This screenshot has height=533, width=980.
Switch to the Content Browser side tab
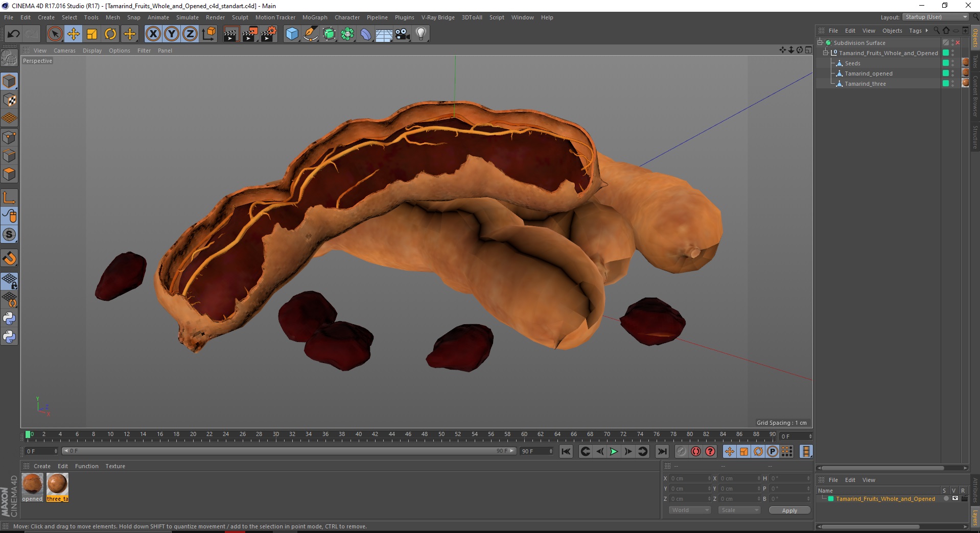[x=975, y=96]
